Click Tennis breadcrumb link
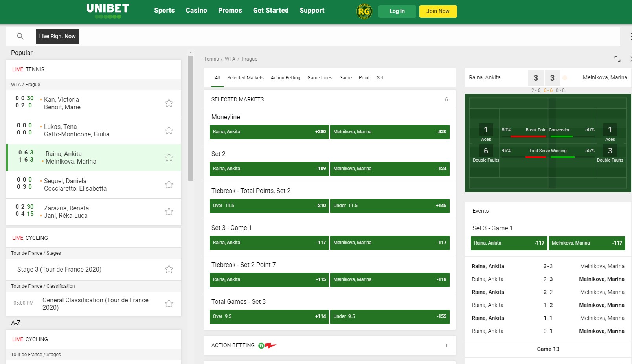This screenshot has height=364, width=632. 211,59
